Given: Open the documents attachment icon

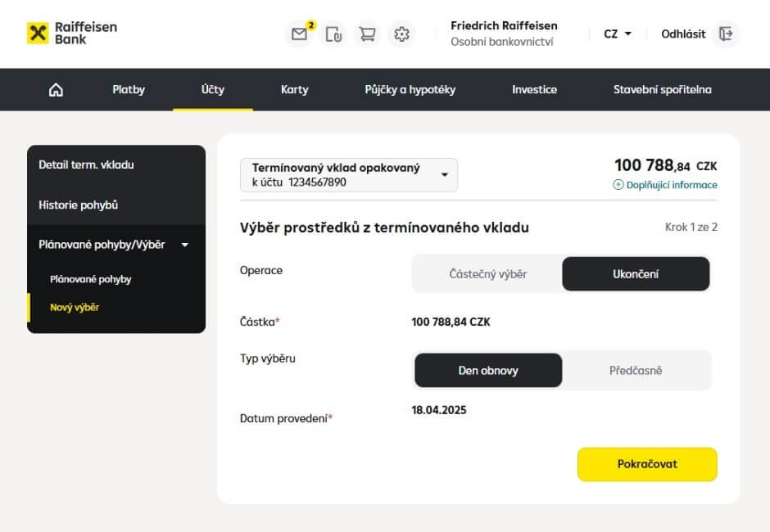Looking at the screenshot, I should click(x=333, y=34).
